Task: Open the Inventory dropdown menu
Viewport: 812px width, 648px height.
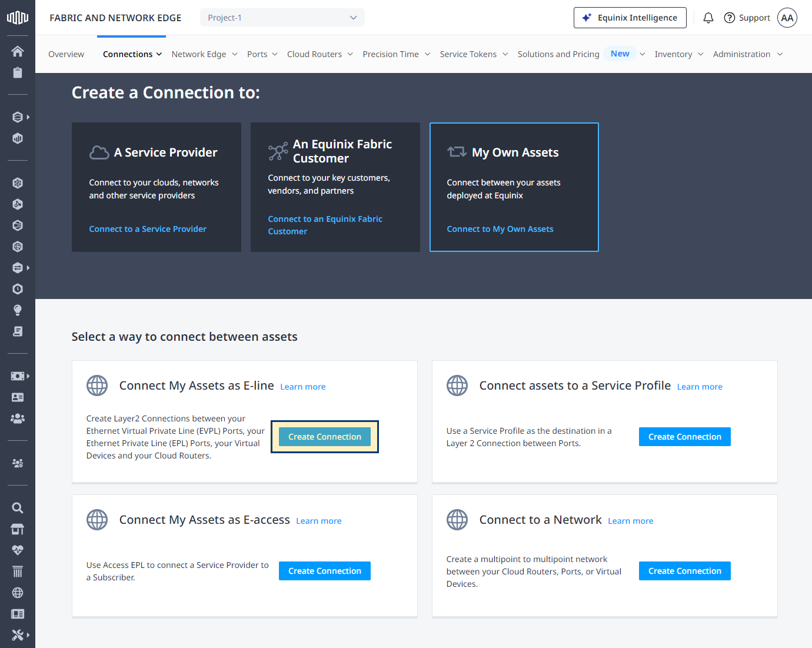Action: [x=678, y=54]
